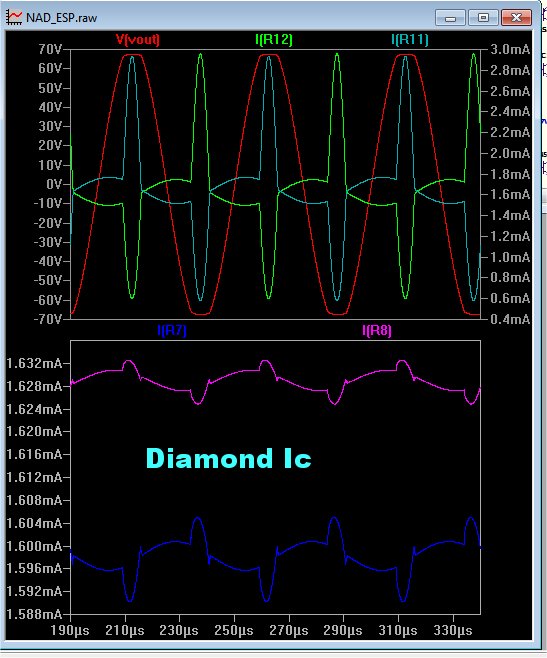Maximize the NAD_ESP.raw waveform window
The width and height of the screenshot is (547, 658).
[x=483, y=18]
